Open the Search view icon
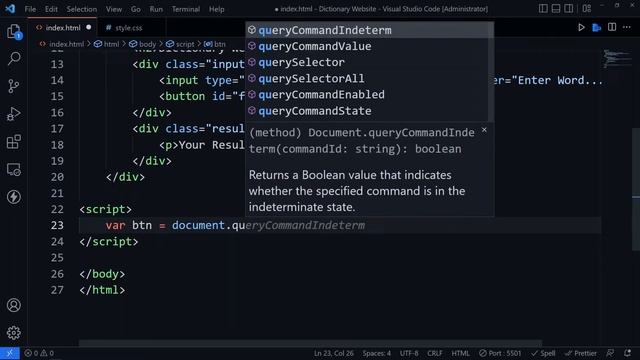 14,59
